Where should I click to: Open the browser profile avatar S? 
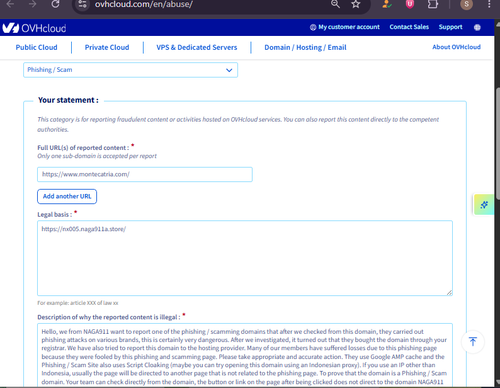point(466,4)
